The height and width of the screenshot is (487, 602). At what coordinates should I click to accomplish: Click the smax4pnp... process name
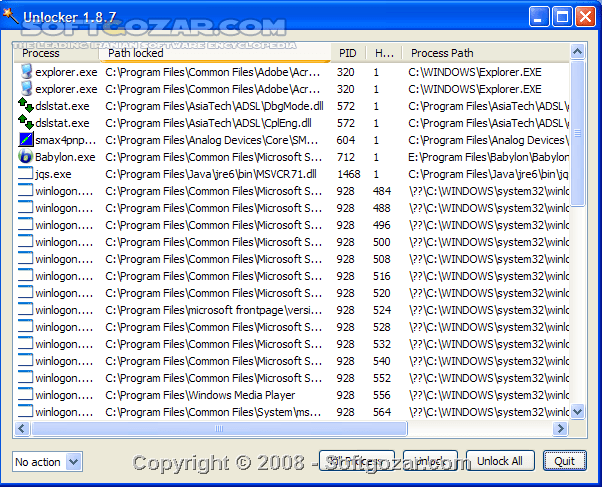[x=66, y=140]
